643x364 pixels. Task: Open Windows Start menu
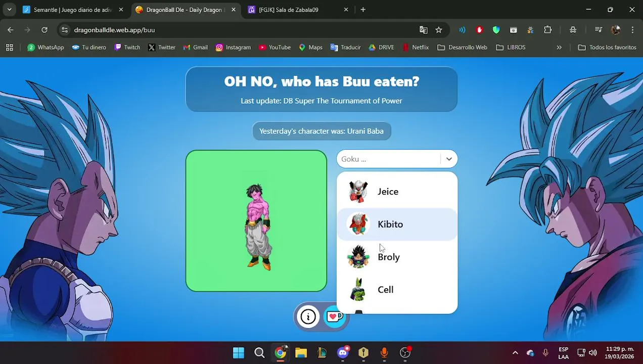coord(239,352)
